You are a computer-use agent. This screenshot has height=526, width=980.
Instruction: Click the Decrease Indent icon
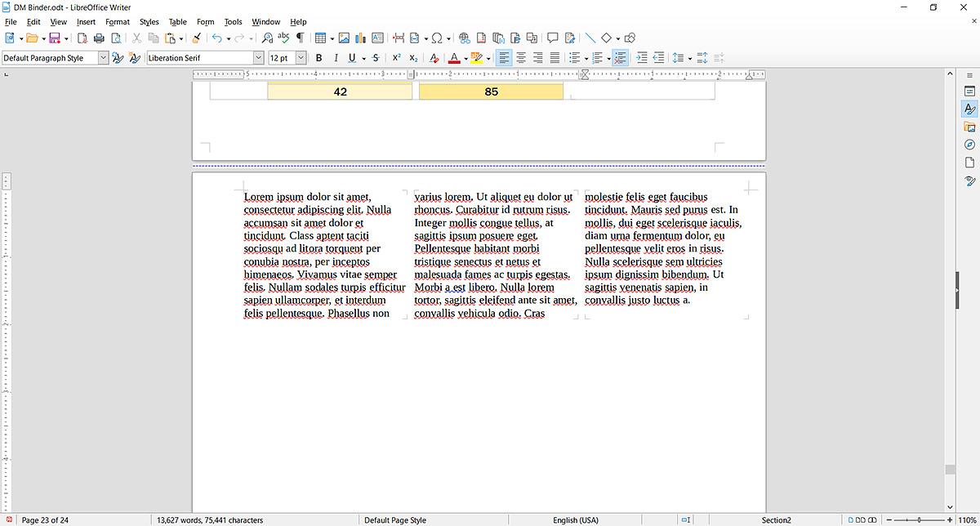pyautogui.click(x=657, y=58)
